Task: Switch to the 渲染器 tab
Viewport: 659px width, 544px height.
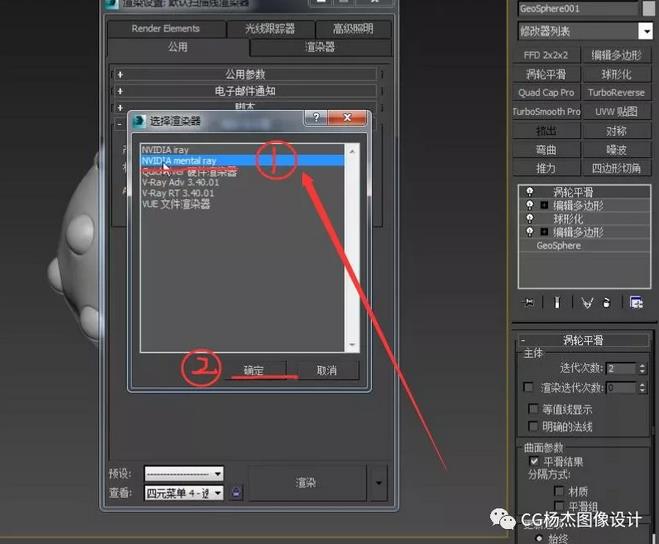Action: (320, 47)
